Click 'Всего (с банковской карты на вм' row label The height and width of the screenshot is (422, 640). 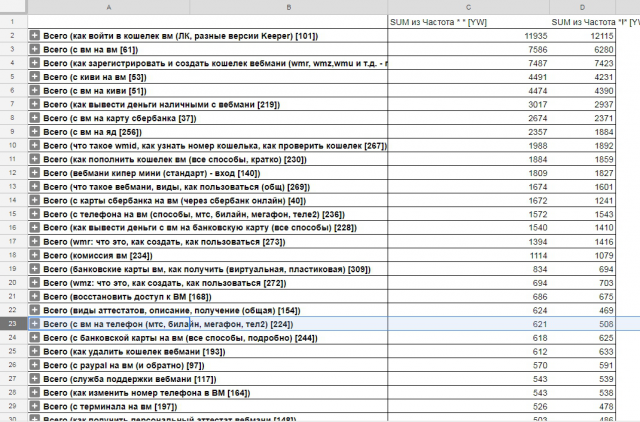pyautogui.click(x=180, y=338)
